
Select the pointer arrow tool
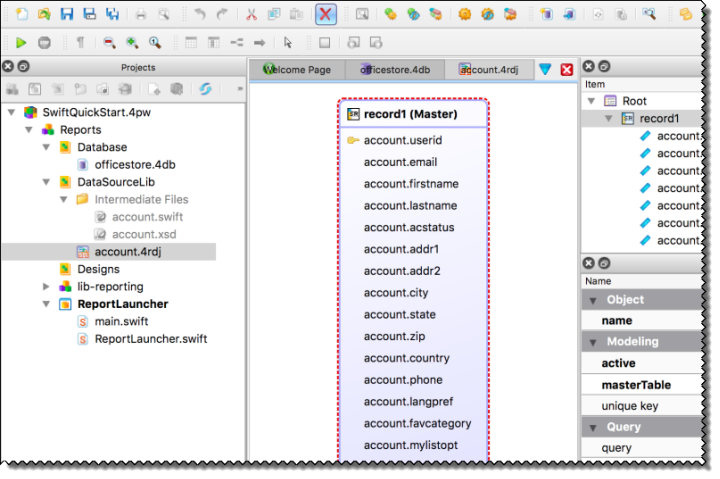[x=288, y=43]
